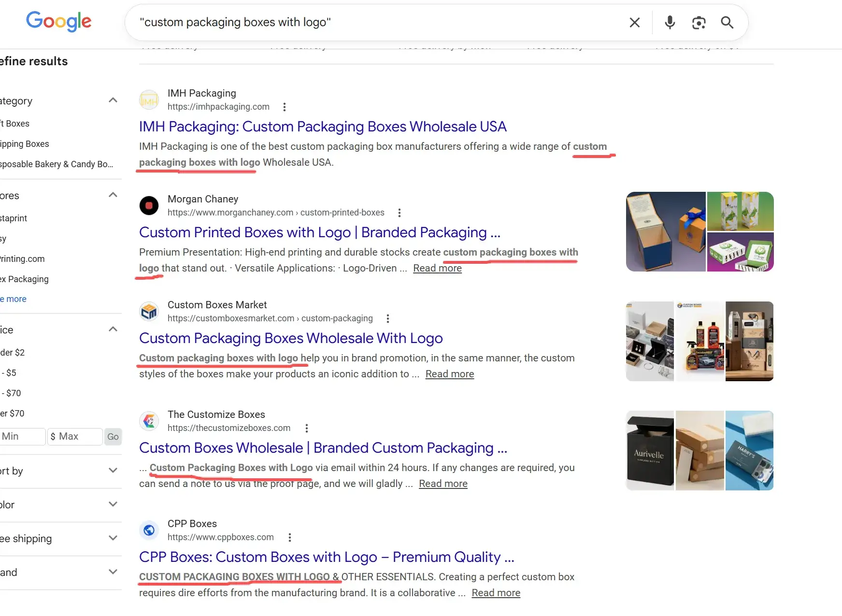
Task: Start a voice search with the microphone icon
Action: pyautogui.click(x=670, y=23)
